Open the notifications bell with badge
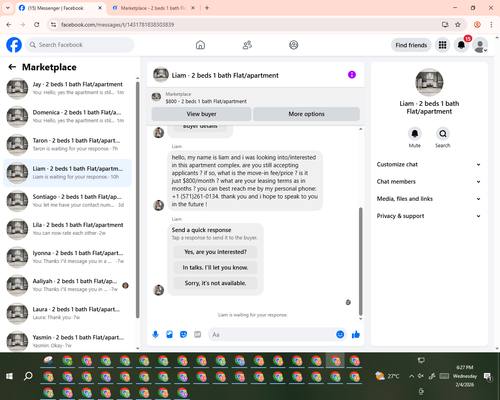The height and width of the screenshot is (400, 500). coord(461,45)
